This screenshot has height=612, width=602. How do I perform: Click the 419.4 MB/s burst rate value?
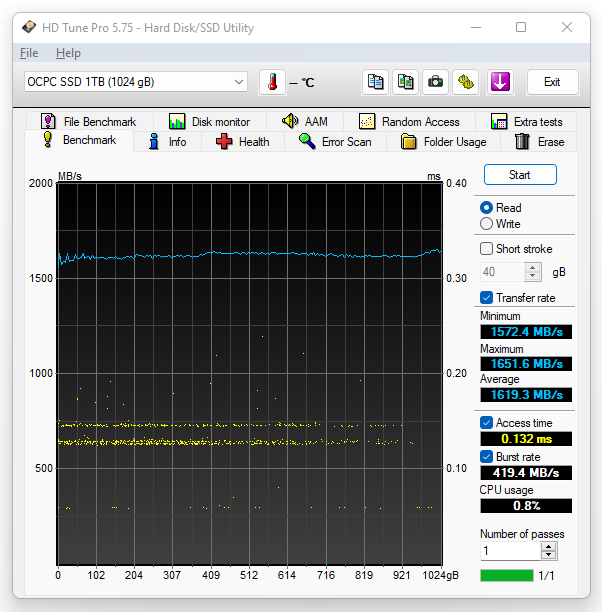pos(526,473)
